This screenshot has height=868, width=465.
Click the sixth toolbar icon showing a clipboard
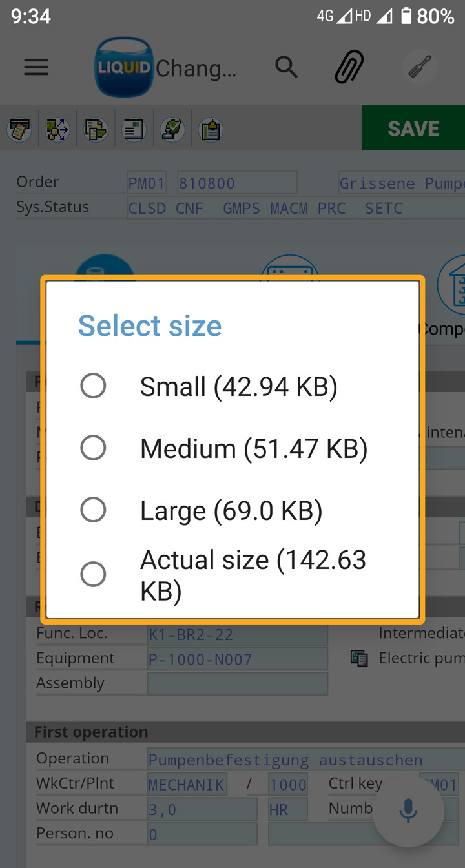click(210, 130)
